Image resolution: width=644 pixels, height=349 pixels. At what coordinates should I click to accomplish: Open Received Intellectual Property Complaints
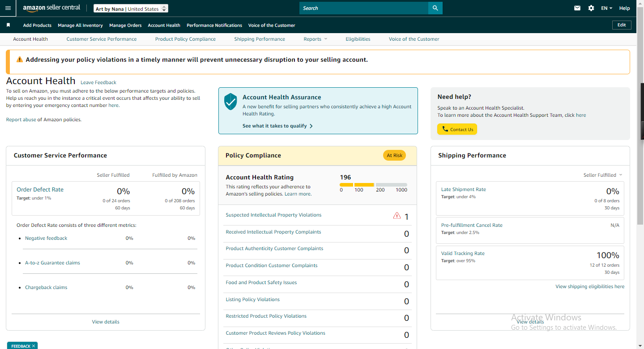[x=273, y=232]
